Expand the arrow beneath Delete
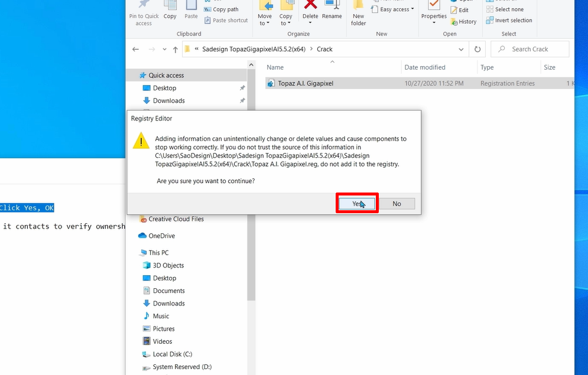 tap(310, 23)
